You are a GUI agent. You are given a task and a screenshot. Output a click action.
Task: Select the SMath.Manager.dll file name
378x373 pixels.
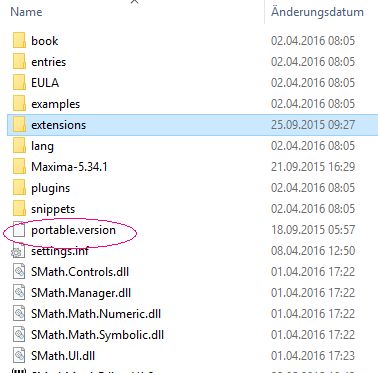coord(81,293)
